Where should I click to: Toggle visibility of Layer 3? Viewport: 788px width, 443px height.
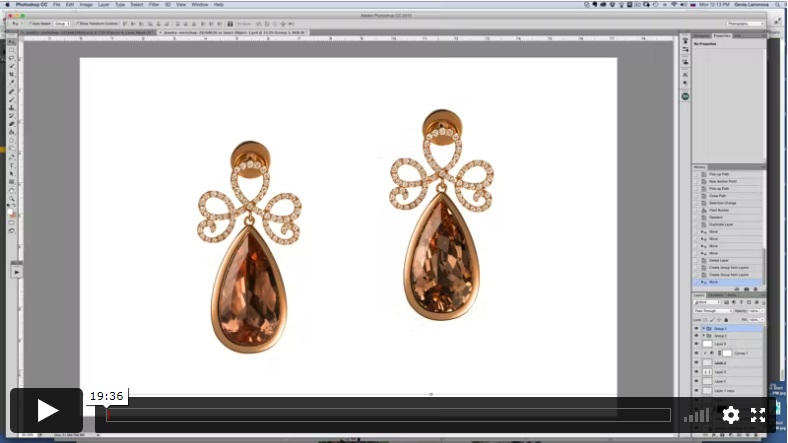[697, 372]
